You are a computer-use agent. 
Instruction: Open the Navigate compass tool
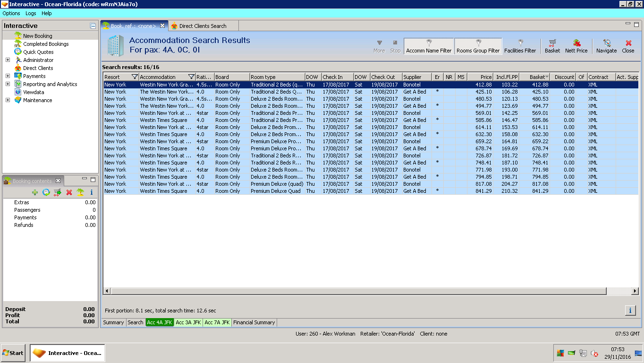click(x=606, y=46)
